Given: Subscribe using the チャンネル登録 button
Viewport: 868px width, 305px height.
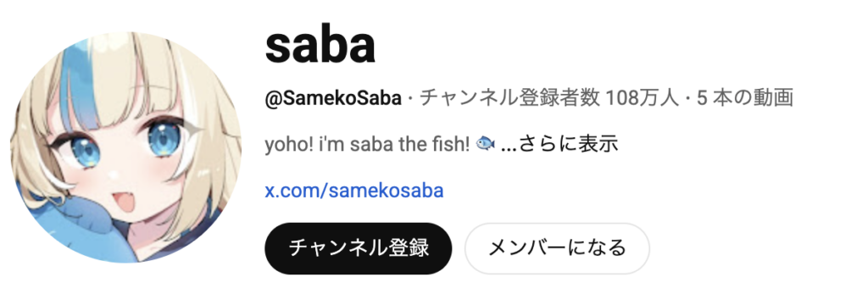Looking at the screenshot, I should coord(359,248).
